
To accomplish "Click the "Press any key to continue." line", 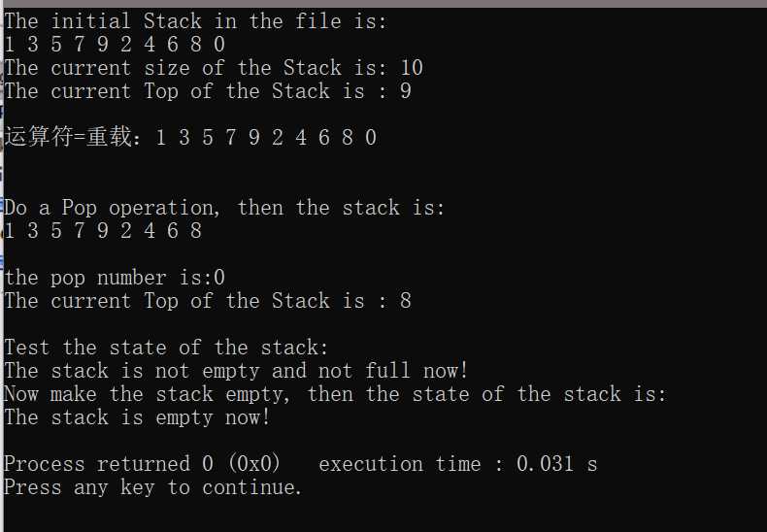I will pyautogui.click(x=153, y=487).
